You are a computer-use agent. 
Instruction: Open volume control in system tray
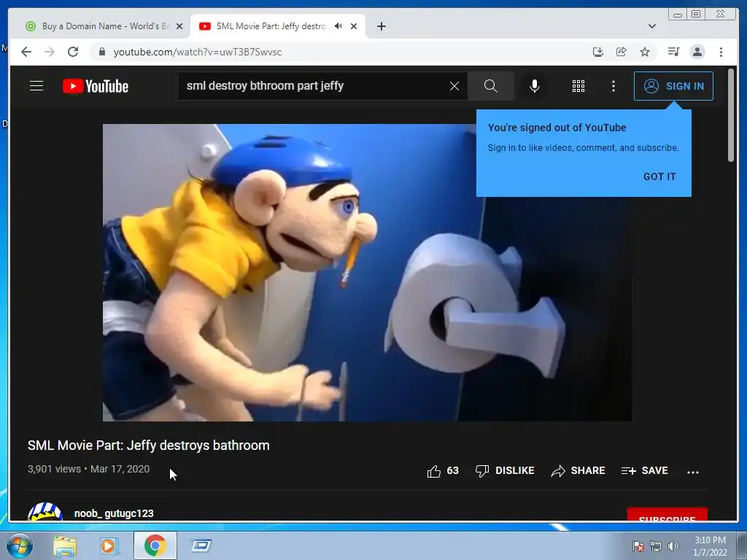coord(673,547)
